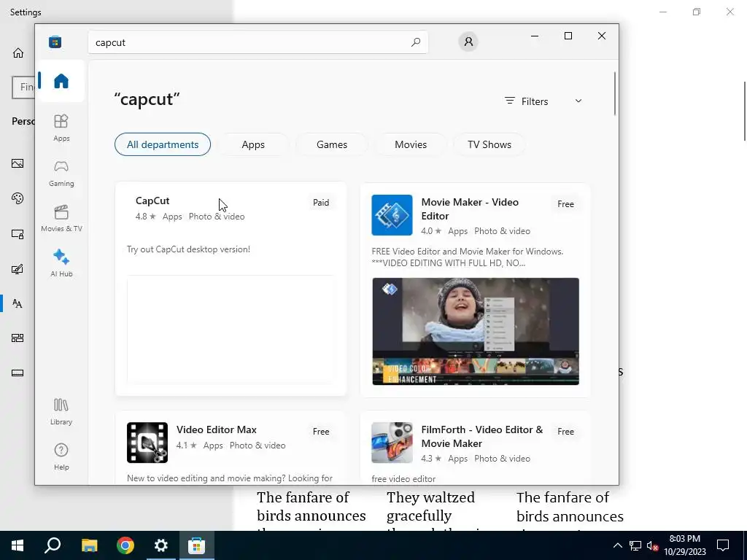Launch Google Chrome from taskbar
The width and height of the screenshot is (747, 560).
pyautogui.click(x=125, y=545)
